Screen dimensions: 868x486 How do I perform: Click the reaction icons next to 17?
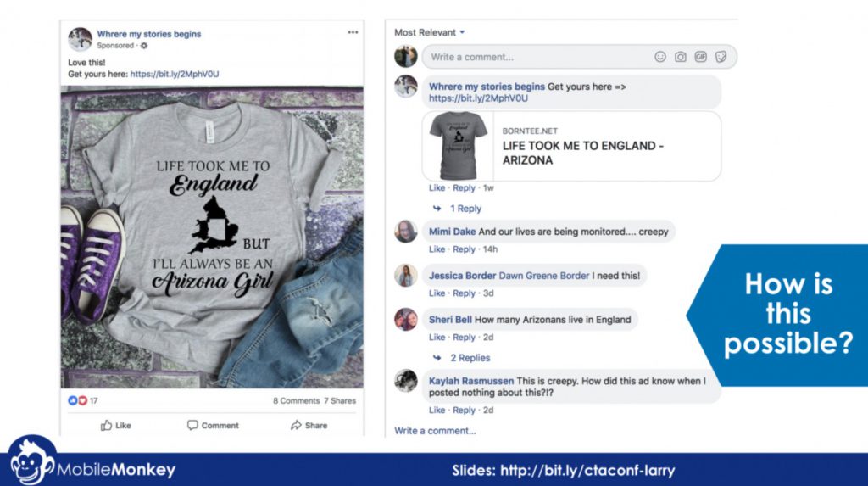click(x=77, y=400)
